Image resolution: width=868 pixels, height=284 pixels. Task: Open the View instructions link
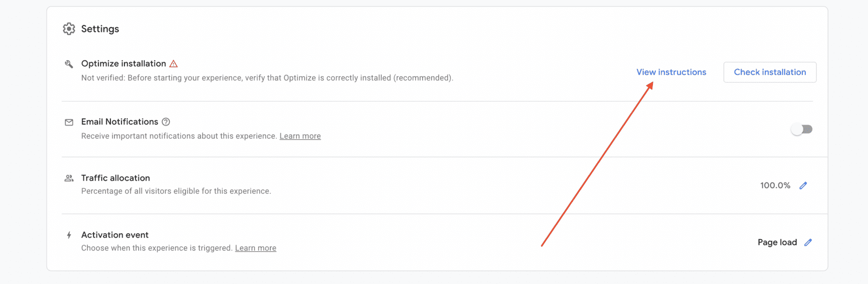(671, 72)
